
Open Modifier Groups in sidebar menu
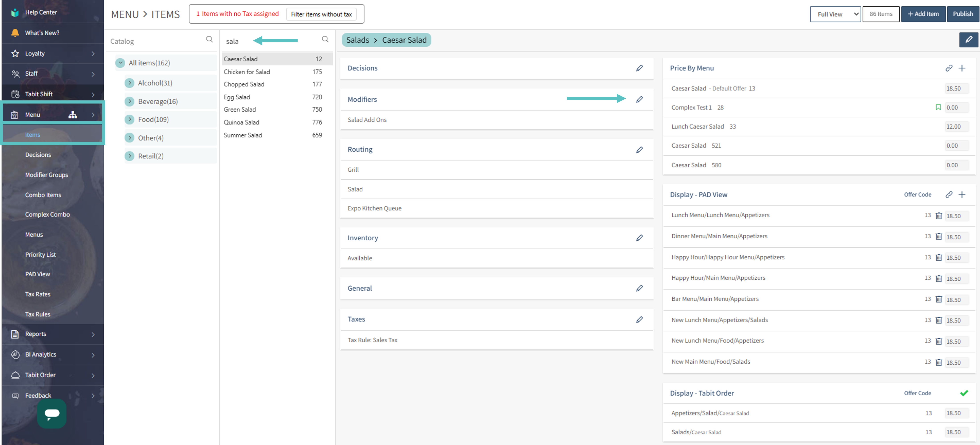[x=46, y=175]
